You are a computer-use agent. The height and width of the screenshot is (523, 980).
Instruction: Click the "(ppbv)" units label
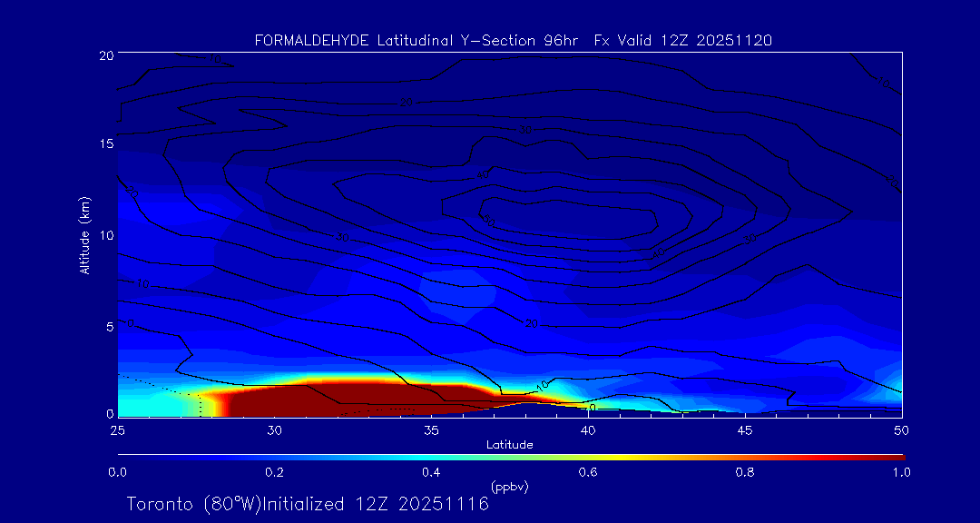coord(509,486)
